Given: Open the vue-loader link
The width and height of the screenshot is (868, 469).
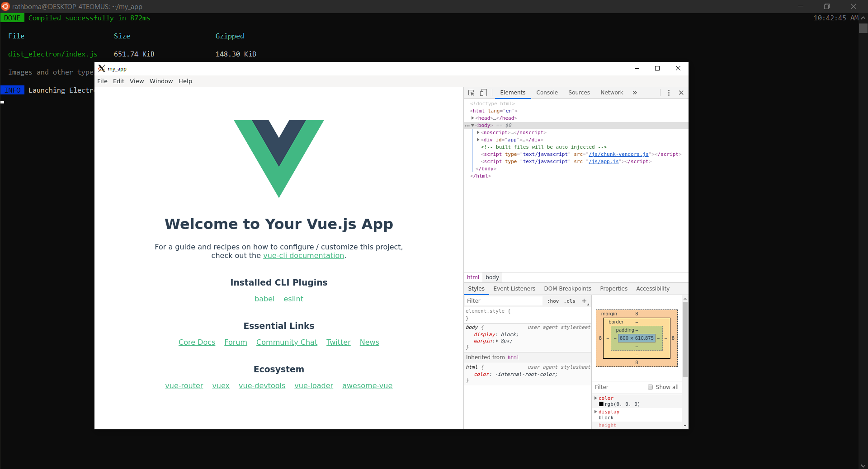Looking at the screenshot, I should pyautogui.click(x=314, y=386).
